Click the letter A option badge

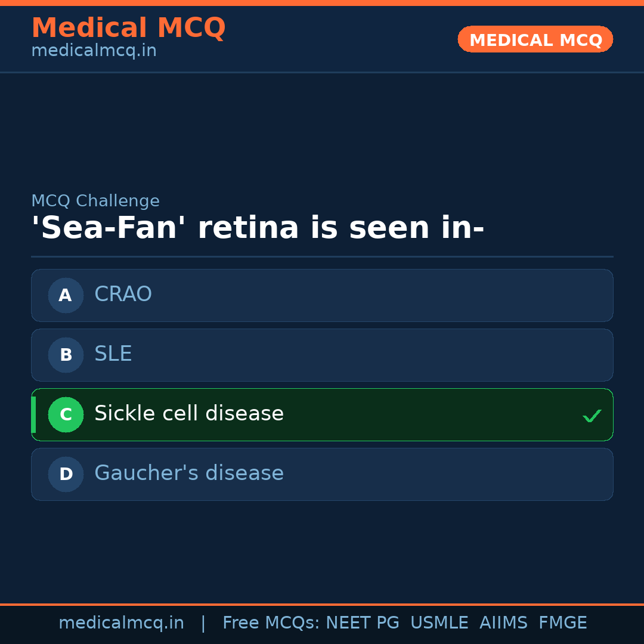66,295
